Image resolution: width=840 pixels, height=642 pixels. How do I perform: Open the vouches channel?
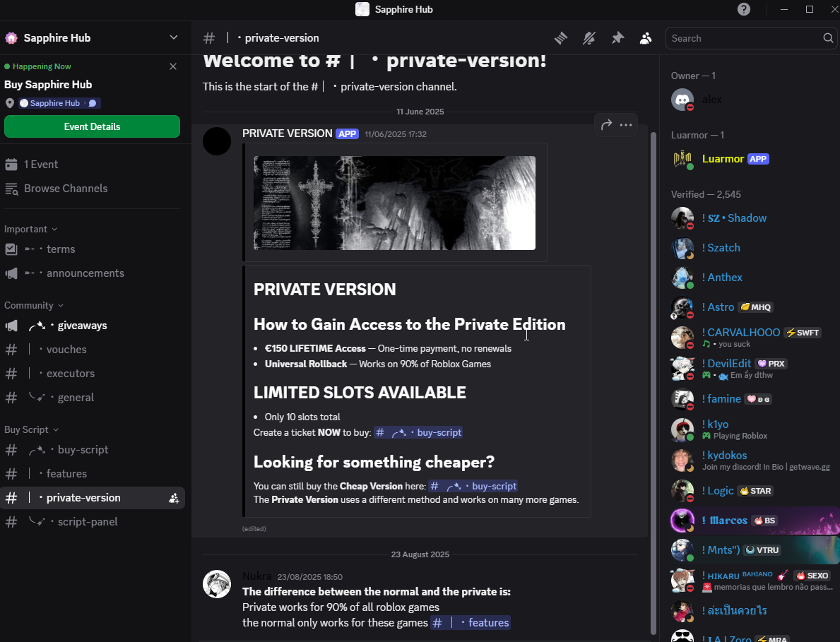tap(92, 349)
